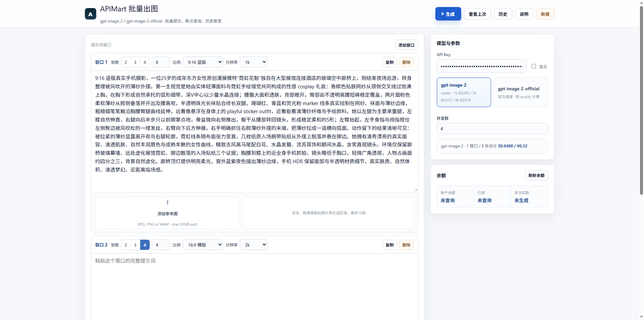The height and width of the screenshot is (320, 644).
Task: Click the reference image paste area
Action: click(x=328, y=213)
